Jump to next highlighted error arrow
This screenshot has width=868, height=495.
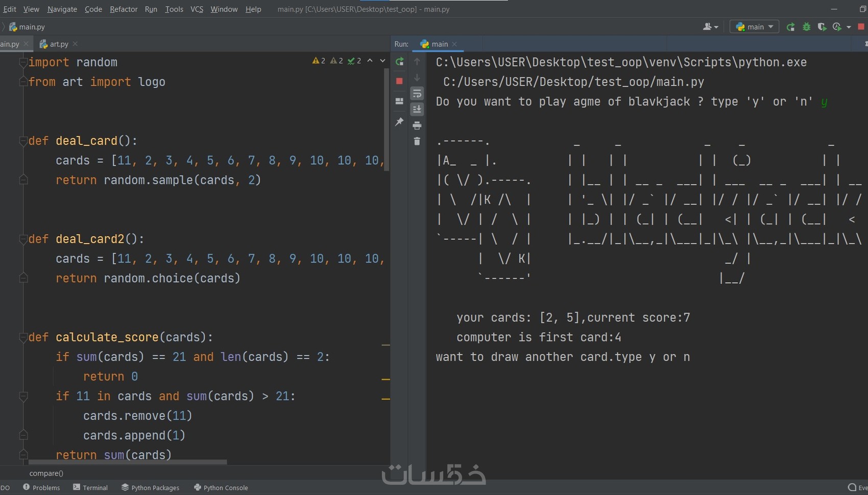[382, 61]
